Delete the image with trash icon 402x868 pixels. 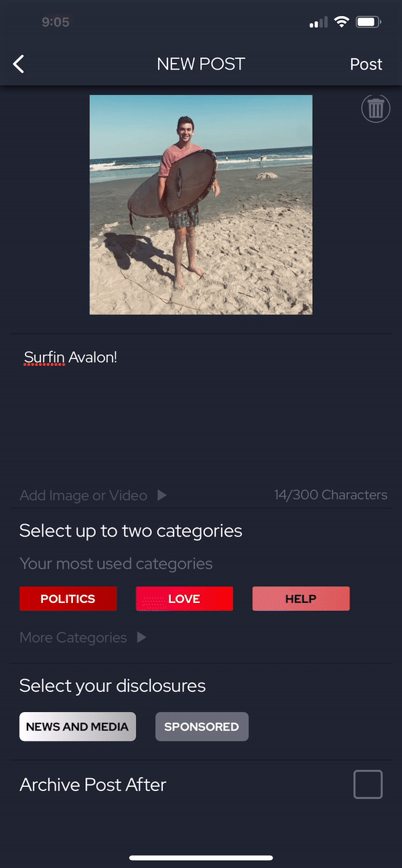[x=376, y=108]
